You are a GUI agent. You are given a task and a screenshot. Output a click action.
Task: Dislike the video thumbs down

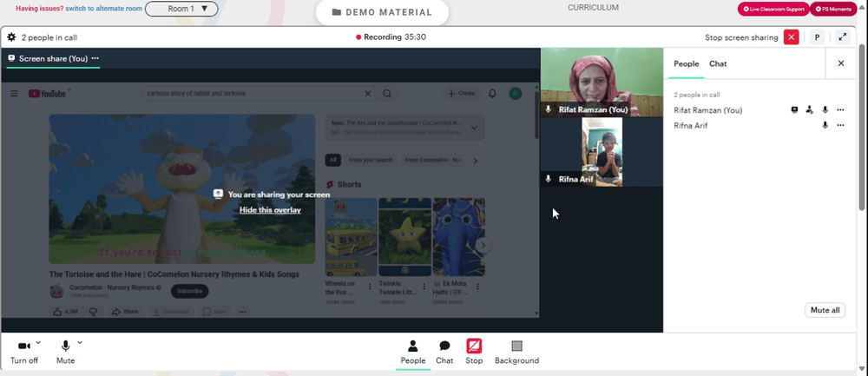point(93,312)
